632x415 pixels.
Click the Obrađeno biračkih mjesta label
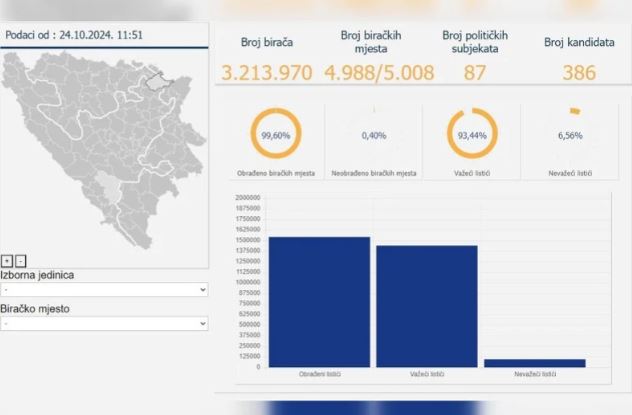274,174
